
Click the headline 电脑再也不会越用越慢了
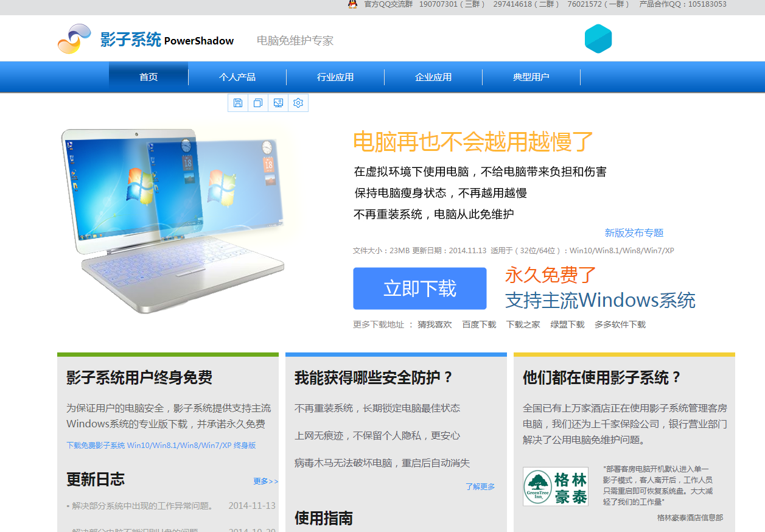[473, 141]
